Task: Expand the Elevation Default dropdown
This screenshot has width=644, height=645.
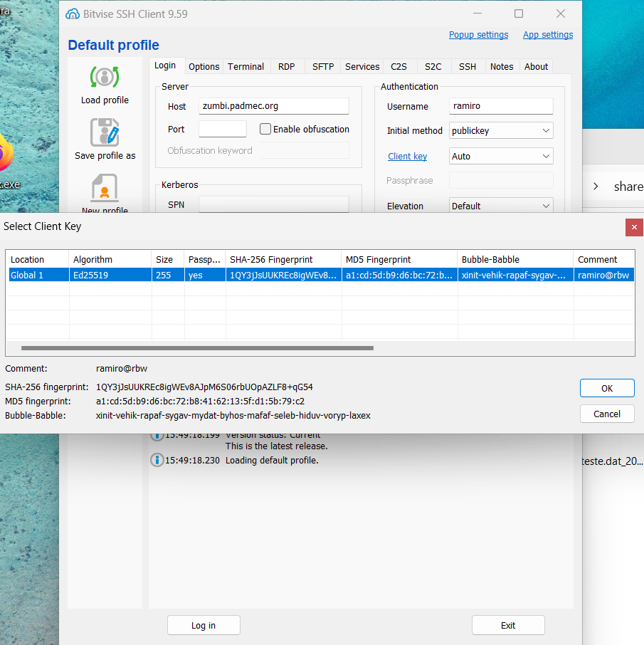Action: (501, 206)
